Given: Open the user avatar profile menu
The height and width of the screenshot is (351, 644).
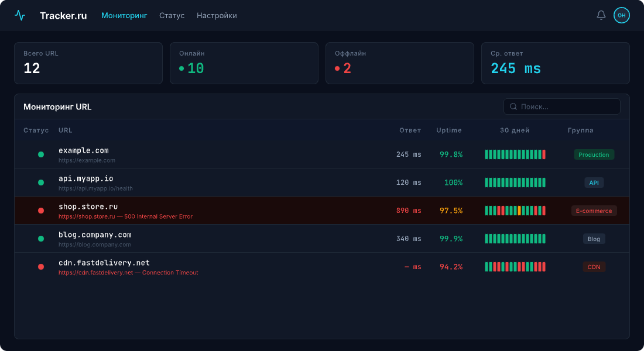Looking at the screenshot, I should (x=621, y=15).
